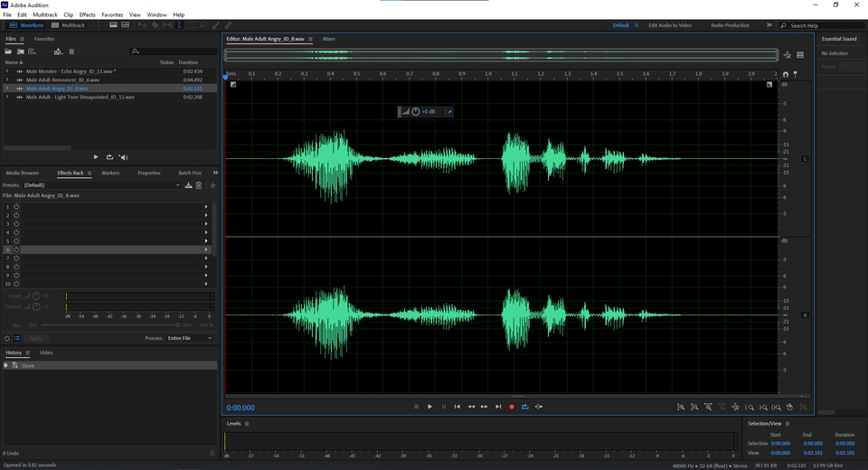Switch to the Mixer tab
This screenshot has height=470, width=868.
point(329,39)
